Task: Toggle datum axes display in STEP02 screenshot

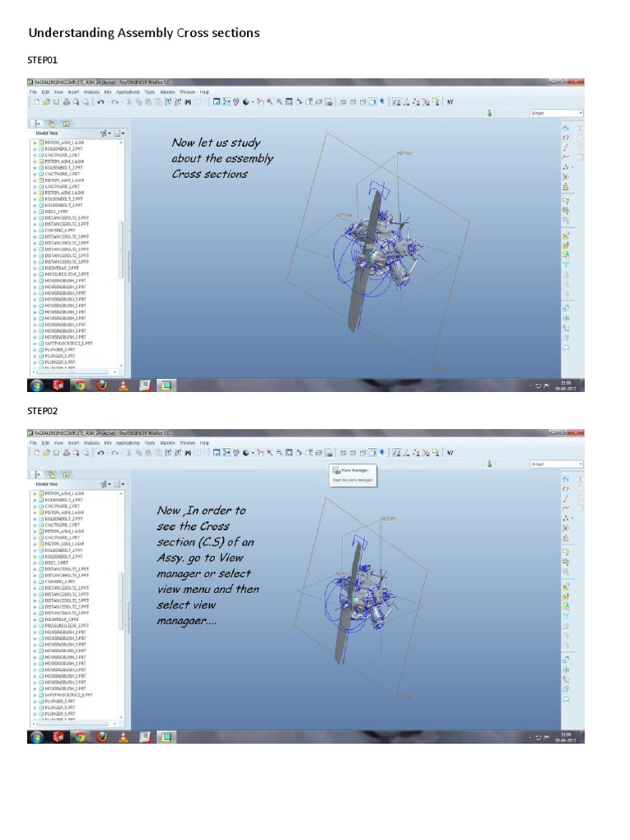Action: 407,453
